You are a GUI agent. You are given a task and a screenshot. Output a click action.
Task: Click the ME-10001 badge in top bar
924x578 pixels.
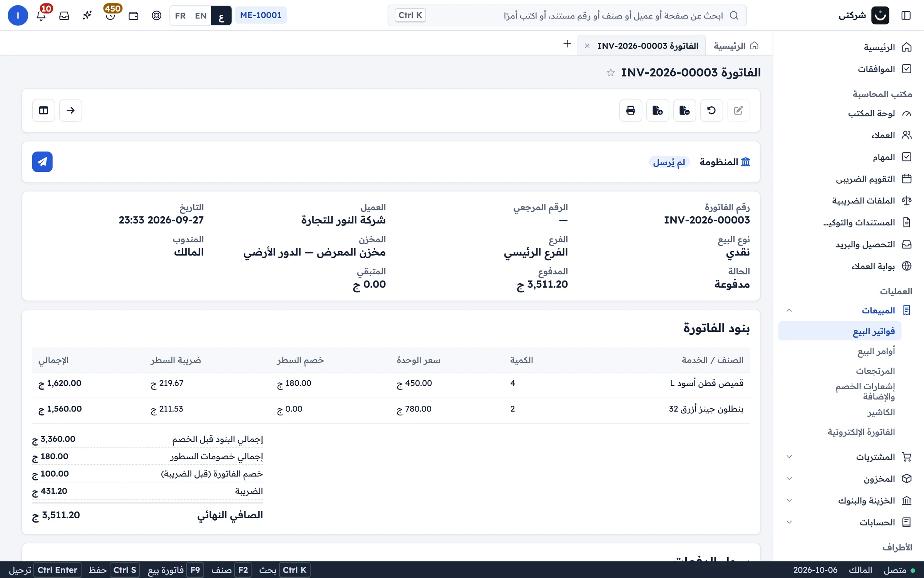coord(261,15)
